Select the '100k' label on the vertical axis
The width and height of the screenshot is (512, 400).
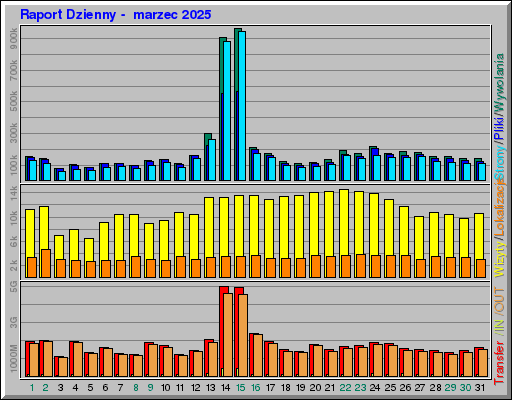coord(14,165)
